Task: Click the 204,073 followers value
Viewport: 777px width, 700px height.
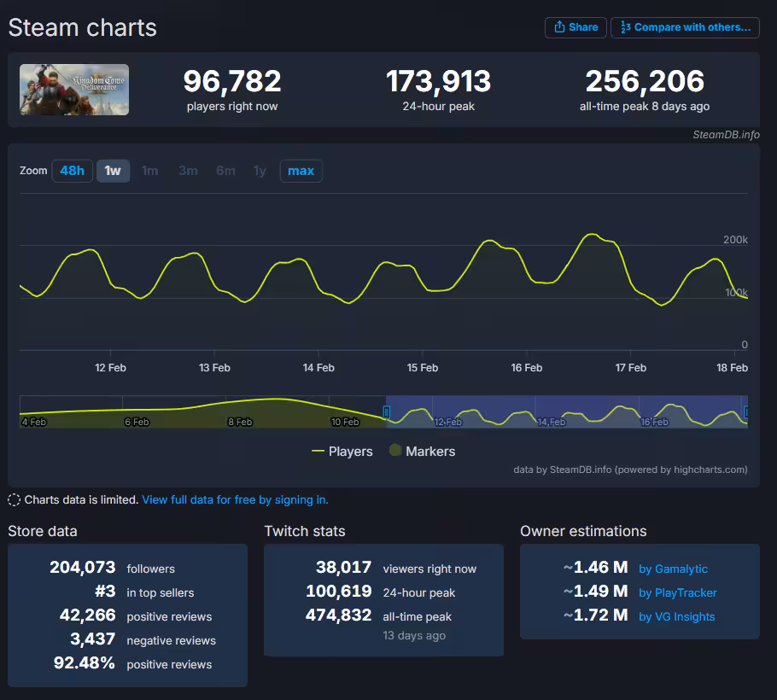Action: [x=83, y=567]
